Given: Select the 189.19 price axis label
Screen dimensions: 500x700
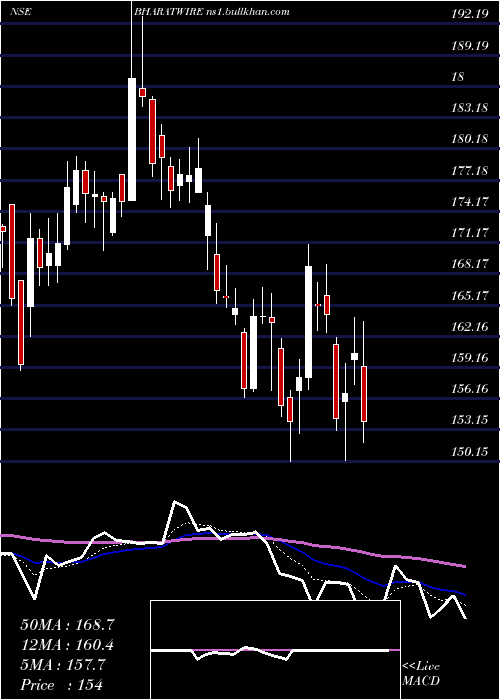Looking at the screenshot, I should tap(469, 46).
